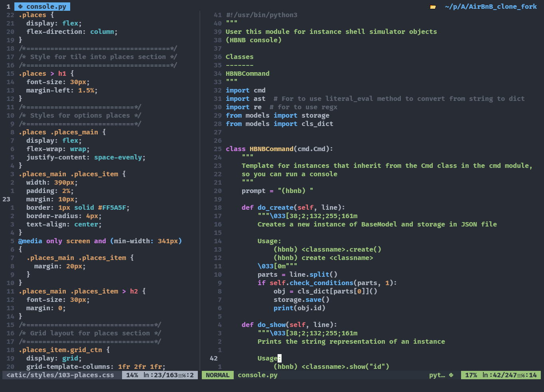Click the Python filetype icon in the right status line
This screenshot has width=544, height=392.
(x=451, y=375)
